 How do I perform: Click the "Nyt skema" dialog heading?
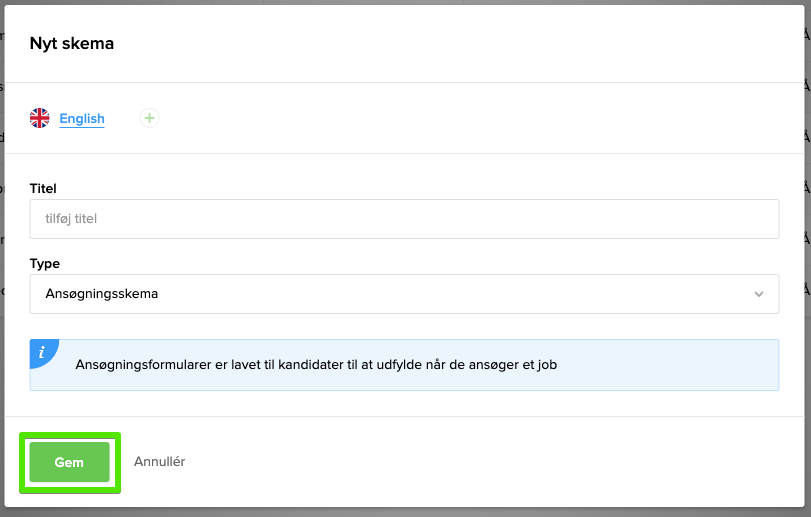point(72,43)
